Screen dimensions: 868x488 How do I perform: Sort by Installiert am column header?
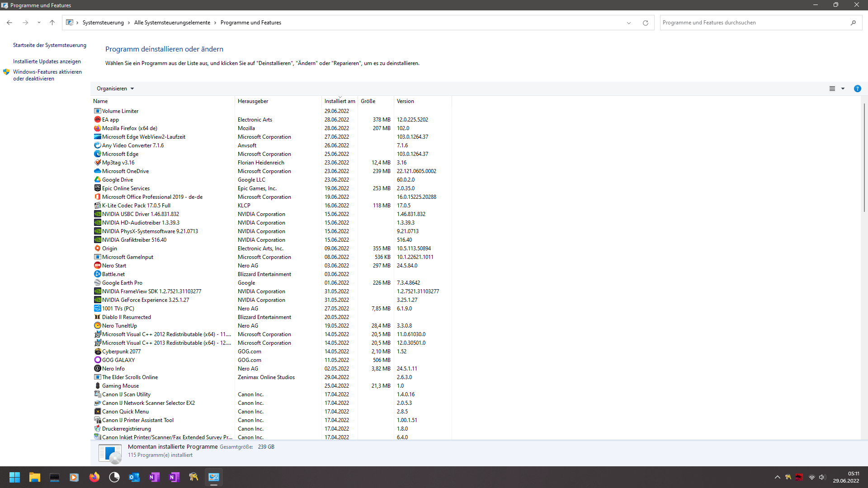(x=340, y=101)
